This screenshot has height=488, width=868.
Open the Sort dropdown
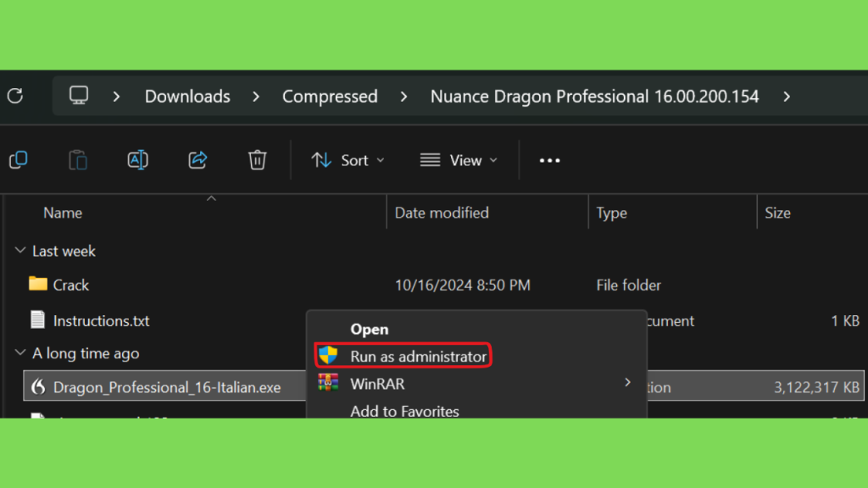[348, 160]
